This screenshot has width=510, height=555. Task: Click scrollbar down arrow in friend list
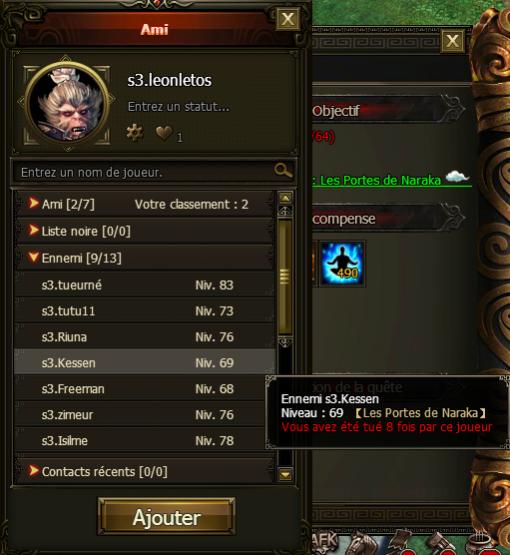pos(286,474)
